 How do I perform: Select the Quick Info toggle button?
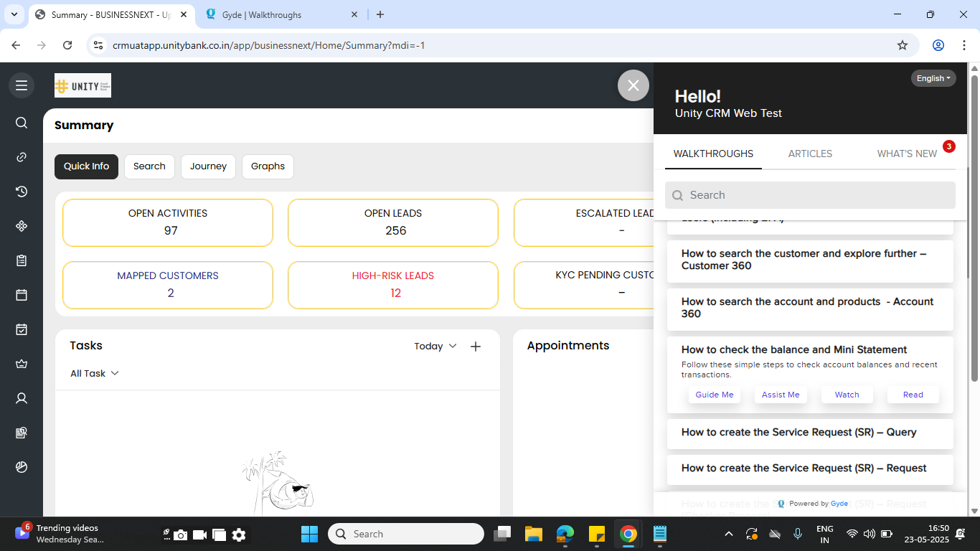86,166
